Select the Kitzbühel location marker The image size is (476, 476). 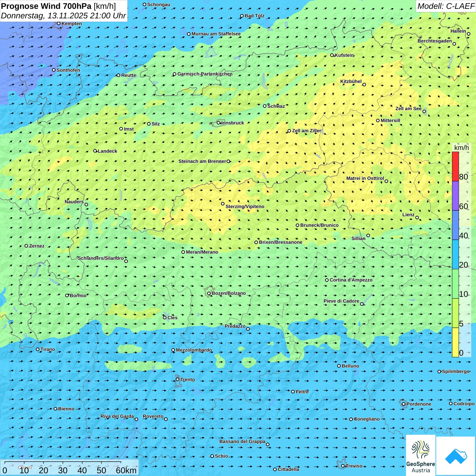coord(364,84)
